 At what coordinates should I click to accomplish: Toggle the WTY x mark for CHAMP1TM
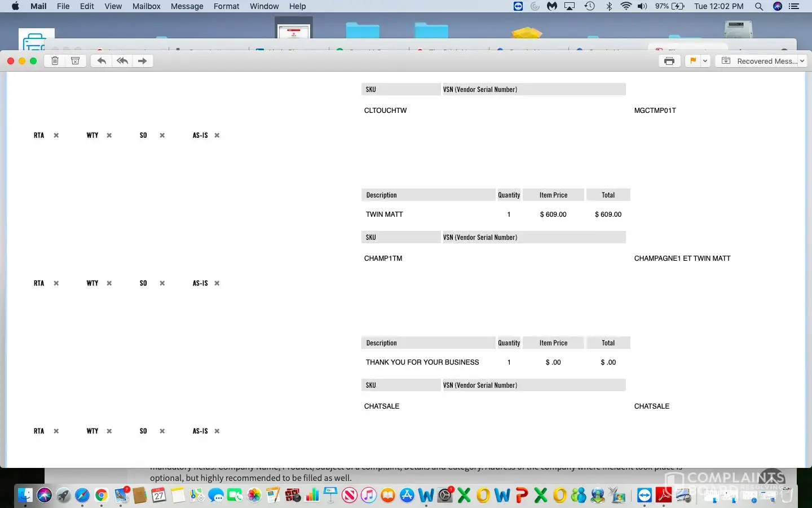109,283
